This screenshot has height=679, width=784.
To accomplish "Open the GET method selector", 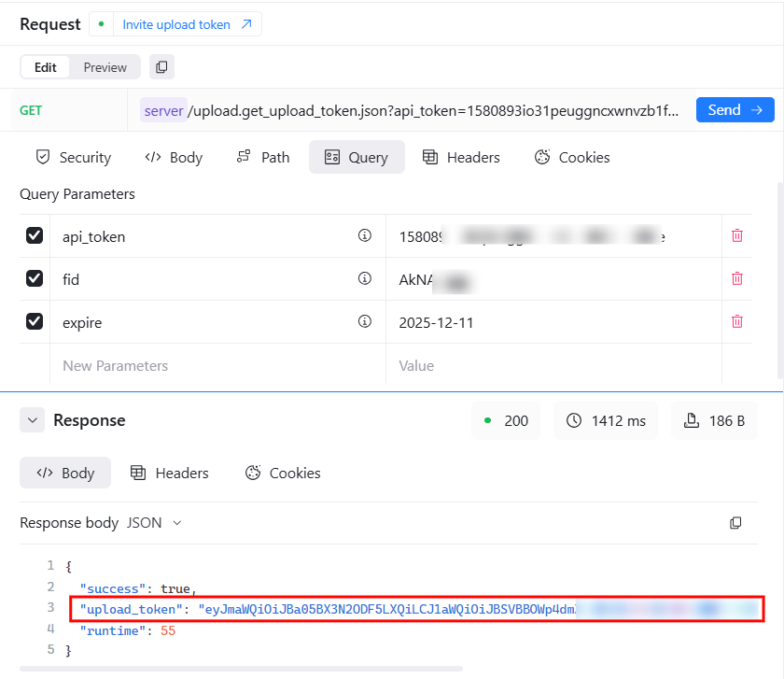I will tap(32, 110).
